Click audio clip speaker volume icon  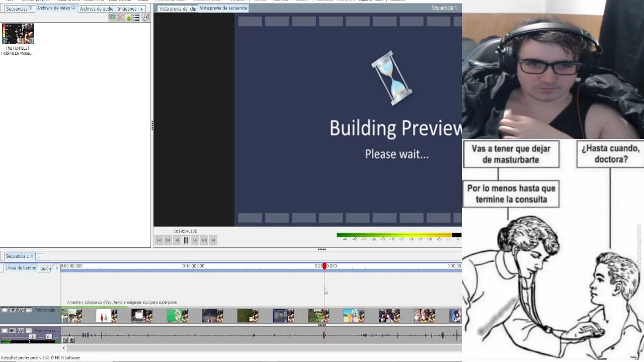[72, 340]
